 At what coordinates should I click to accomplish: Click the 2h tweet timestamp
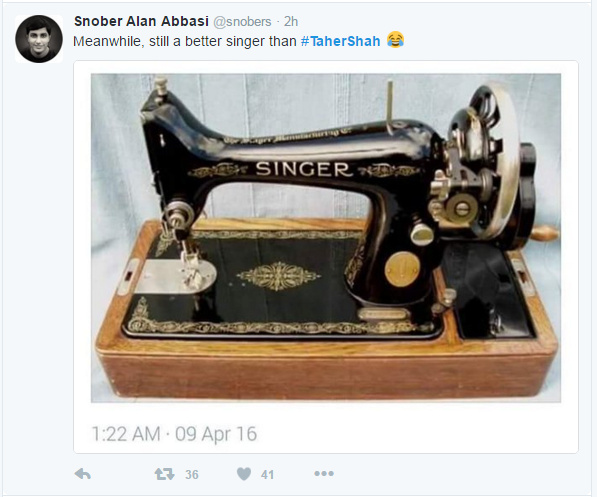(x=291, y=22)
